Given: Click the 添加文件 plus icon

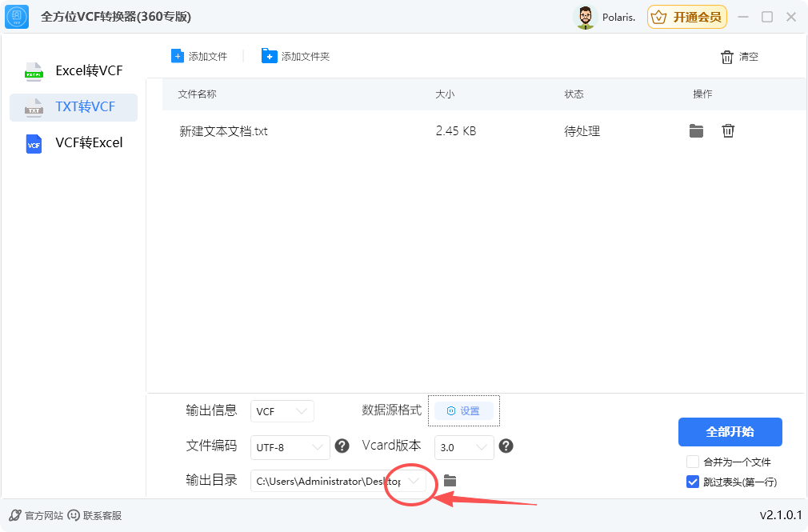Looking at the screenshot, I should [x=176, y=55].
